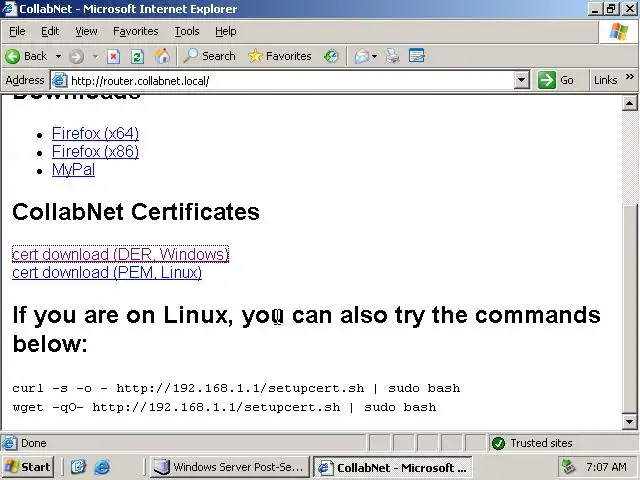Open the Tools menu

coord(187,31)
